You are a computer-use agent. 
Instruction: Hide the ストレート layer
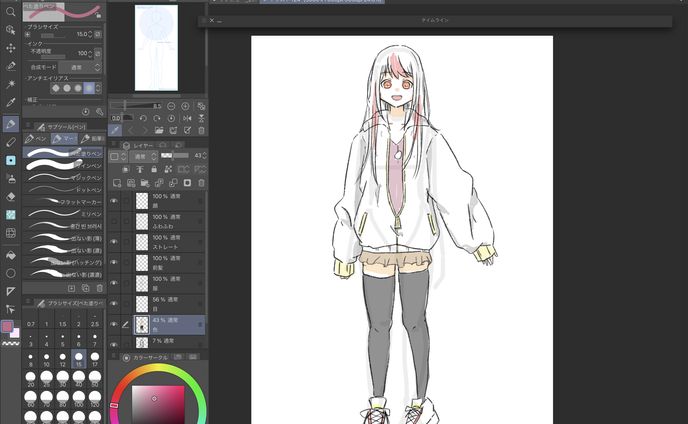pyautogui.click(x=114, y=241)
